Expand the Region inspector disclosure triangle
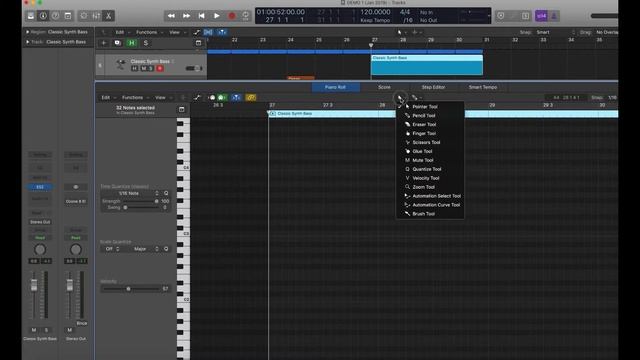This screenshot has height=360, width=640. pos(27,32)
